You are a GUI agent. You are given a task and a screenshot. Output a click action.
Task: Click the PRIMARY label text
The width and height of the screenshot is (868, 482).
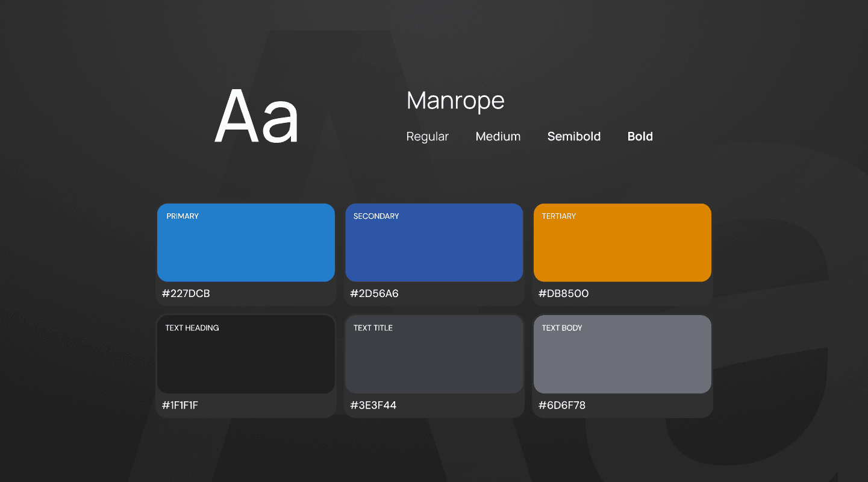183,216
